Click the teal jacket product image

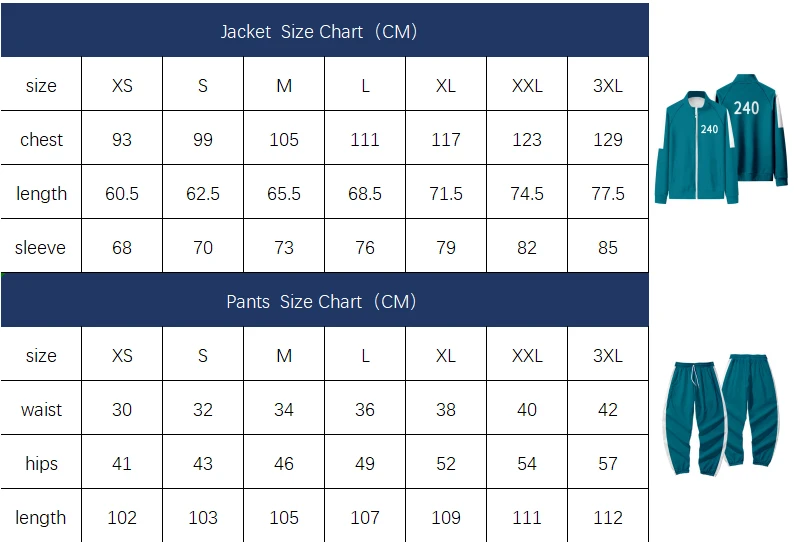(721, 139)
